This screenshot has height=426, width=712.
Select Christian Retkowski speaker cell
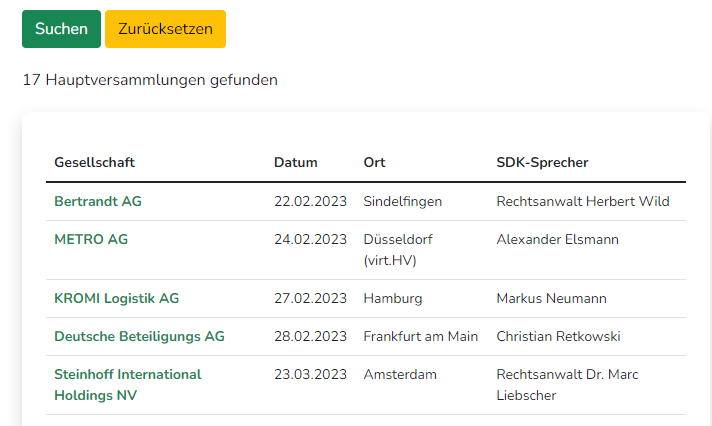coord(558,337)
